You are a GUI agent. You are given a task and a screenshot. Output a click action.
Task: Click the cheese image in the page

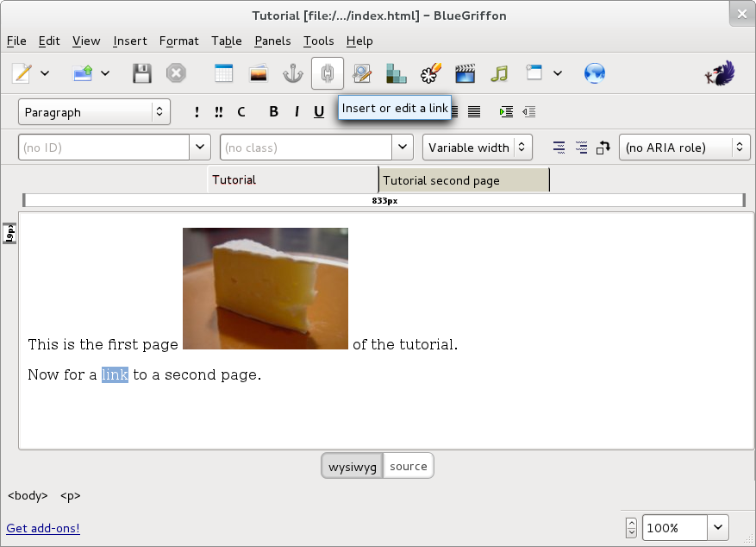pos(266,288)
